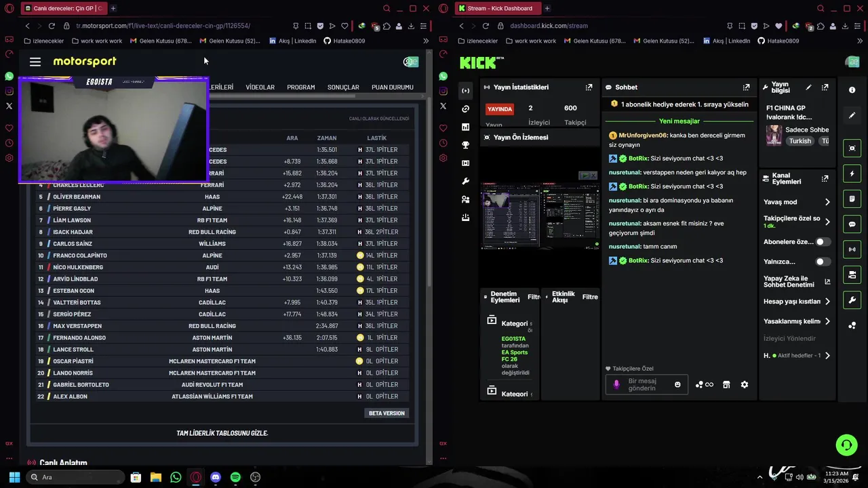Viewport: 868px width, 488px height.
Task: Click the lightning bolt icon in right toolbar
Action: coord(852,174)
